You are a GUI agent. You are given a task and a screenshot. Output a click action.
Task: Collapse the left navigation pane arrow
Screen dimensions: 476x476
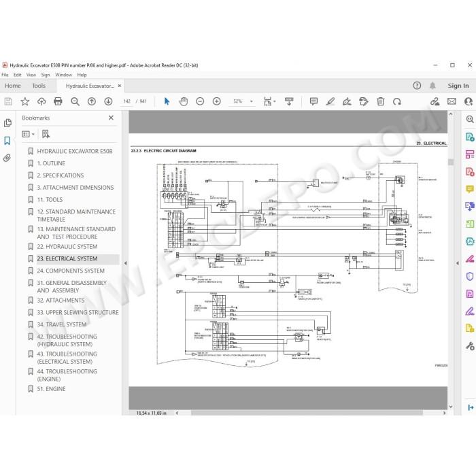point(125,263)
